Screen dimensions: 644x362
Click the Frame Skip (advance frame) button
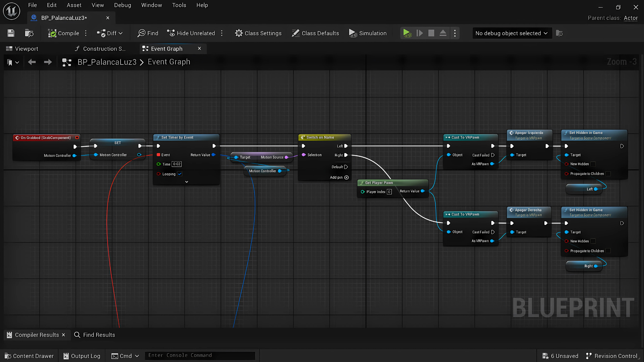point(420,33)
